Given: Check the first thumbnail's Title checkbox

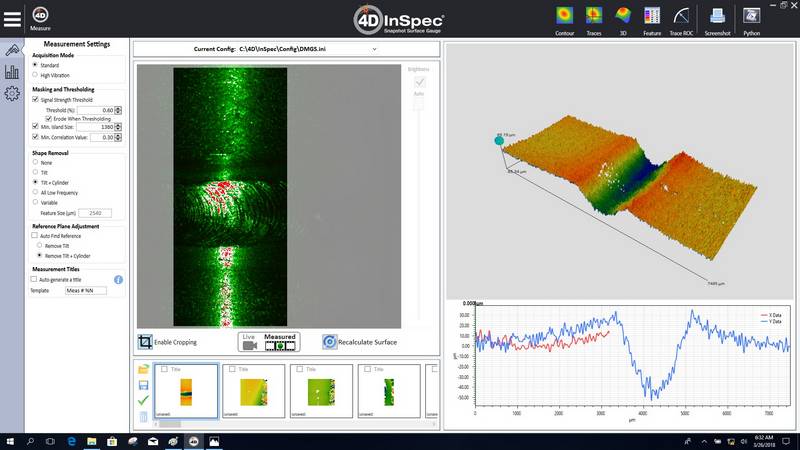Looking at the screenshot, I should tap(164, 369).
